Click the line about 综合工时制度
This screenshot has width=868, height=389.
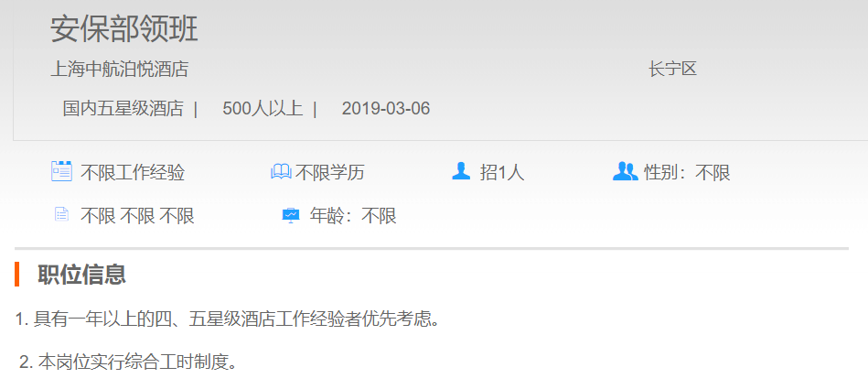128,362
